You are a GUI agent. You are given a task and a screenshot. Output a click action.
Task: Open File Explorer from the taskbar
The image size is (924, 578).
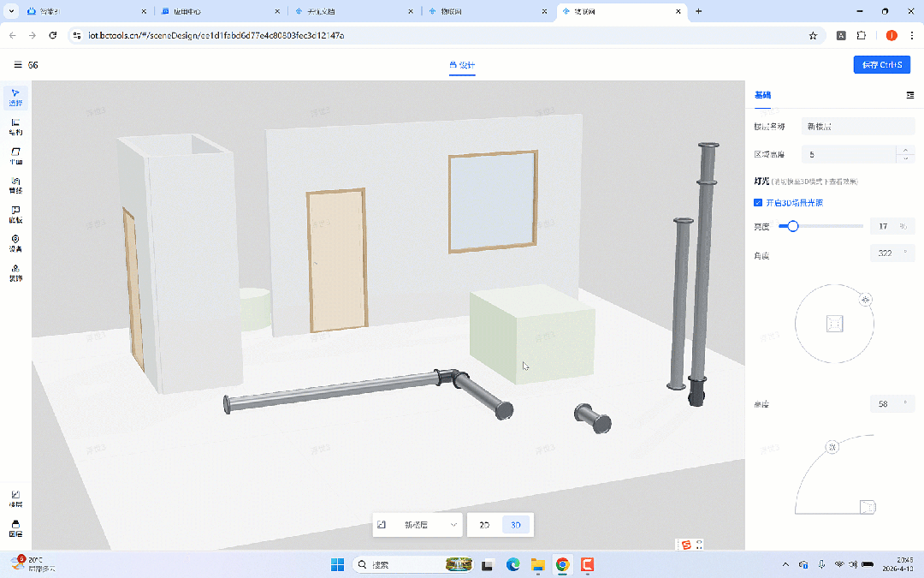click(x=537, y=564)
